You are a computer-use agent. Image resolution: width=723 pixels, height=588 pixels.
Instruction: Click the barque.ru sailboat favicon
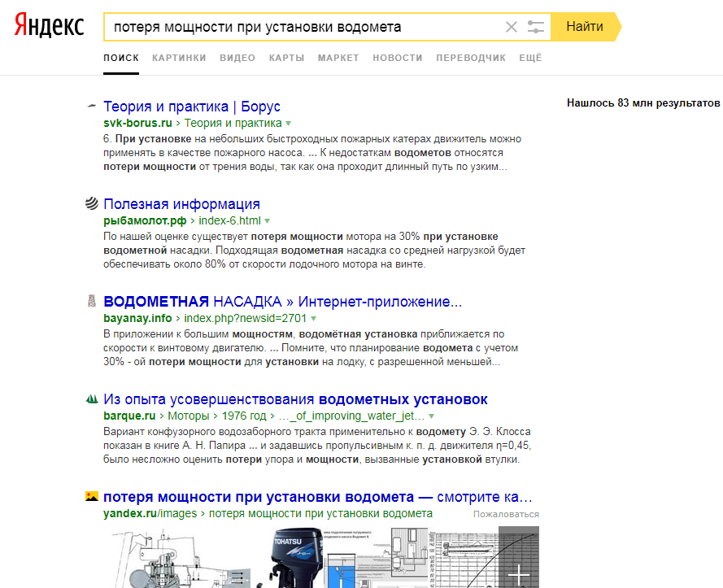[x=92, y=399]
